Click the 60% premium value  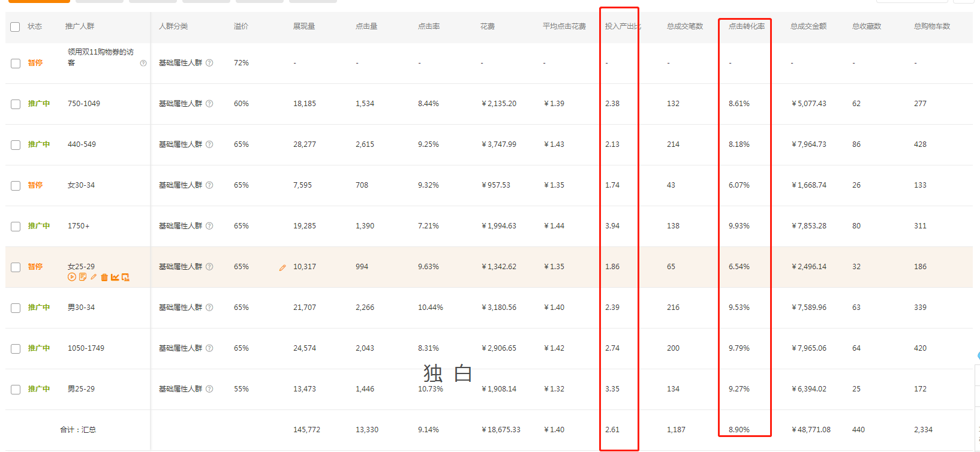click(241, 104)
